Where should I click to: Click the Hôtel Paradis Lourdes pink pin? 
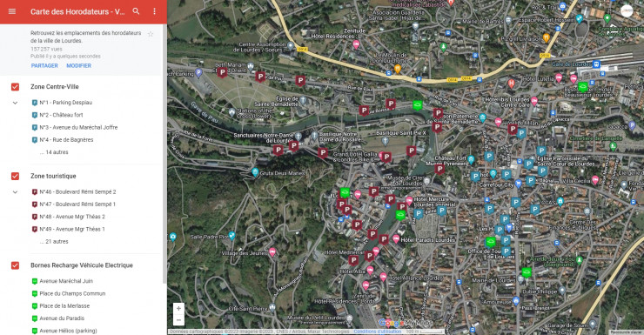click(x=396, y=238)
